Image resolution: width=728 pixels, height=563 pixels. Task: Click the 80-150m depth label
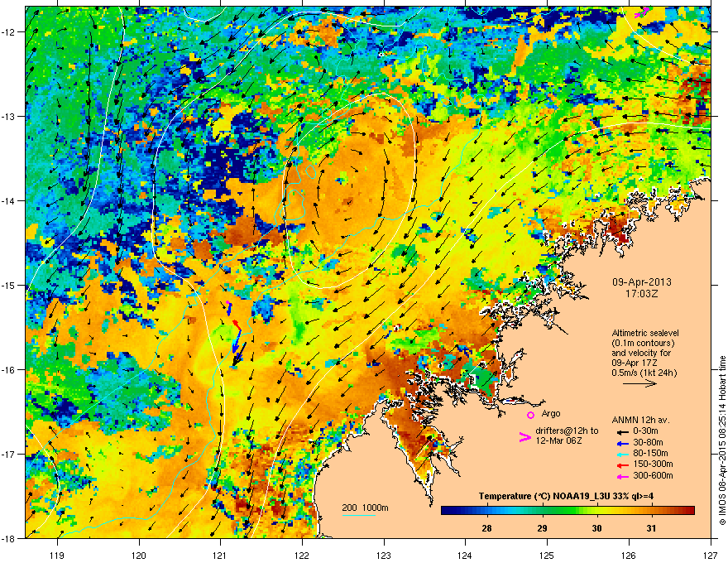click(650, 453)
